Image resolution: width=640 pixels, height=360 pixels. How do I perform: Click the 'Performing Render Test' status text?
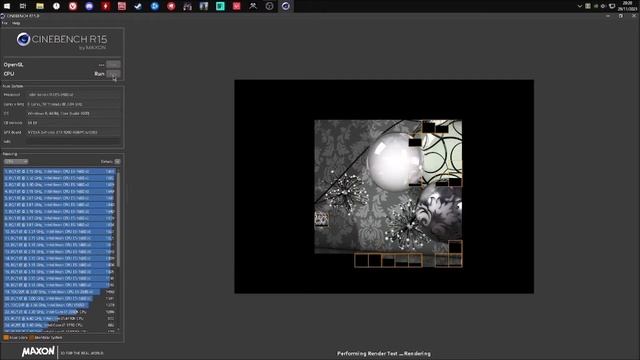click(384, 353)
